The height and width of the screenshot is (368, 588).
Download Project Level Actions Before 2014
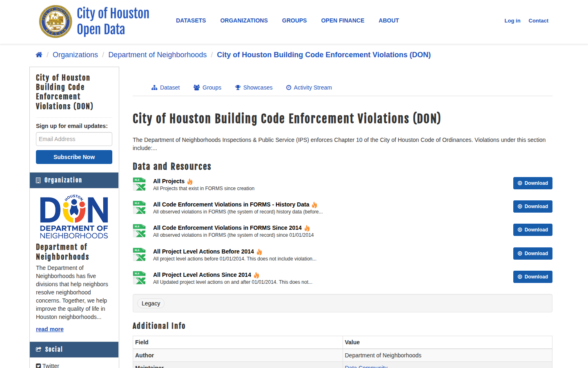(x=532, y=254)
